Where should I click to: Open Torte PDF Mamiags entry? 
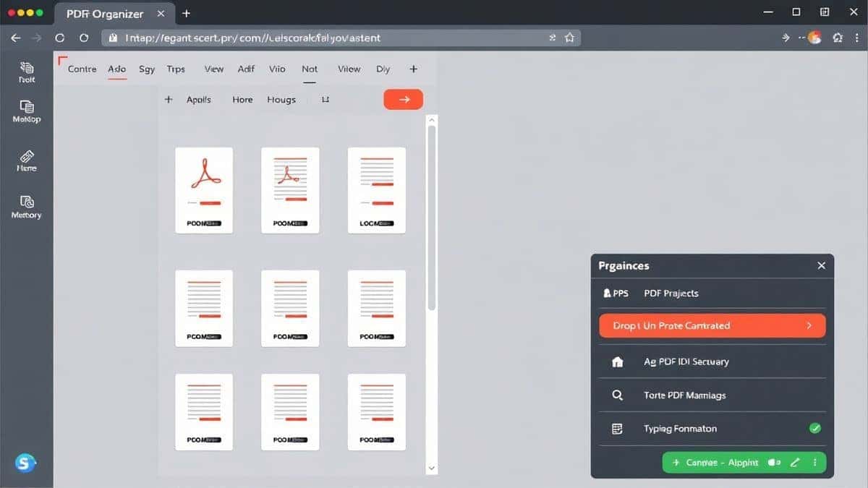point(712,395)
